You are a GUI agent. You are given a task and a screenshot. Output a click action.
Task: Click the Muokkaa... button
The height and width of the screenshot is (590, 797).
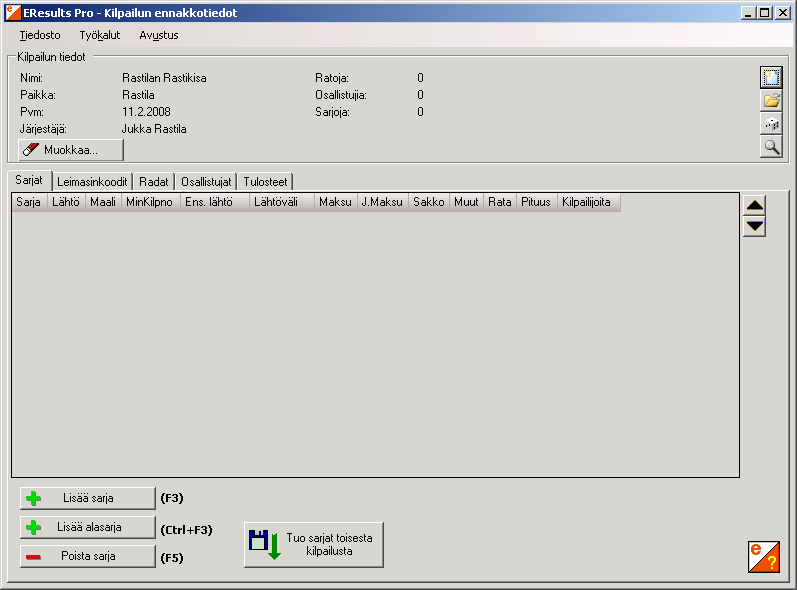(71, 150)
